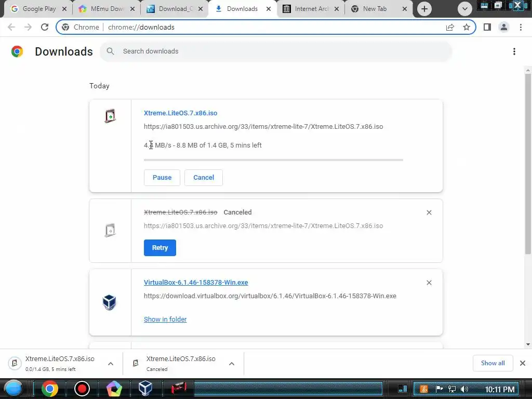The image size is (532, 399).
Task: Click the Chrome logo beside Downloads title
Action: pyautogui.click(x=17, y=51)
